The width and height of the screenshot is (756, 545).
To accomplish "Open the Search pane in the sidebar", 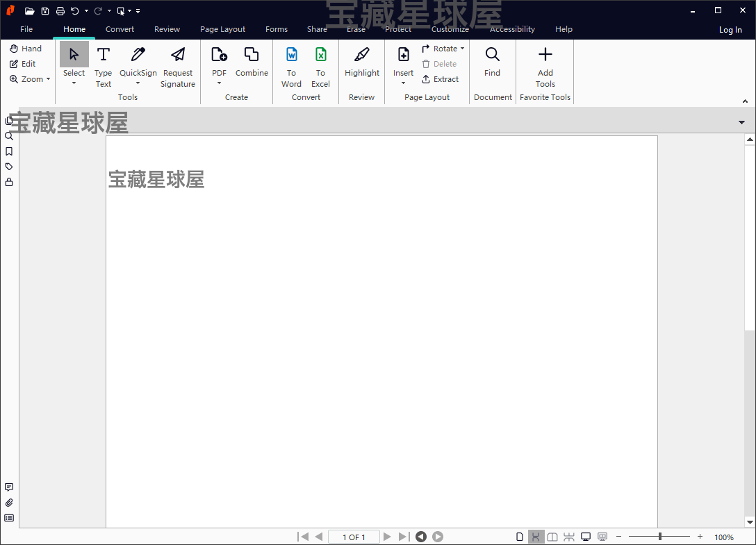I will [x=9, y=136].
